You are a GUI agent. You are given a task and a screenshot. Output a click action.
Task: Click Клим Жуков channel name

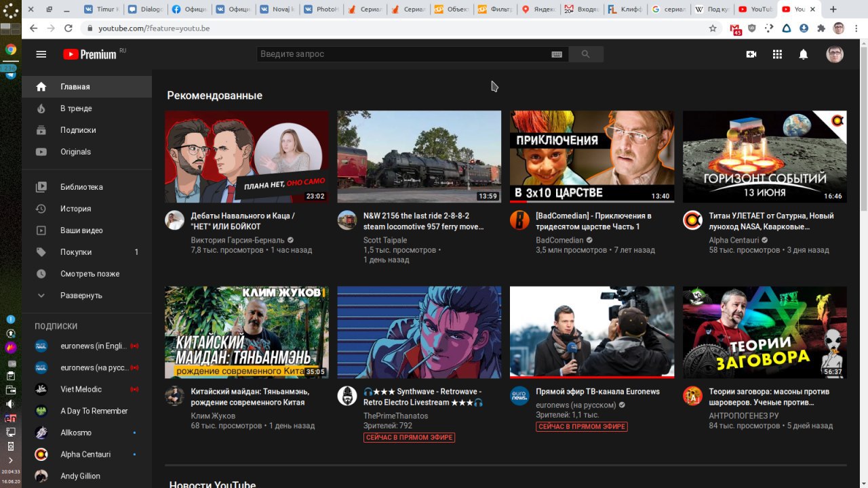click(x=213, y=415)
